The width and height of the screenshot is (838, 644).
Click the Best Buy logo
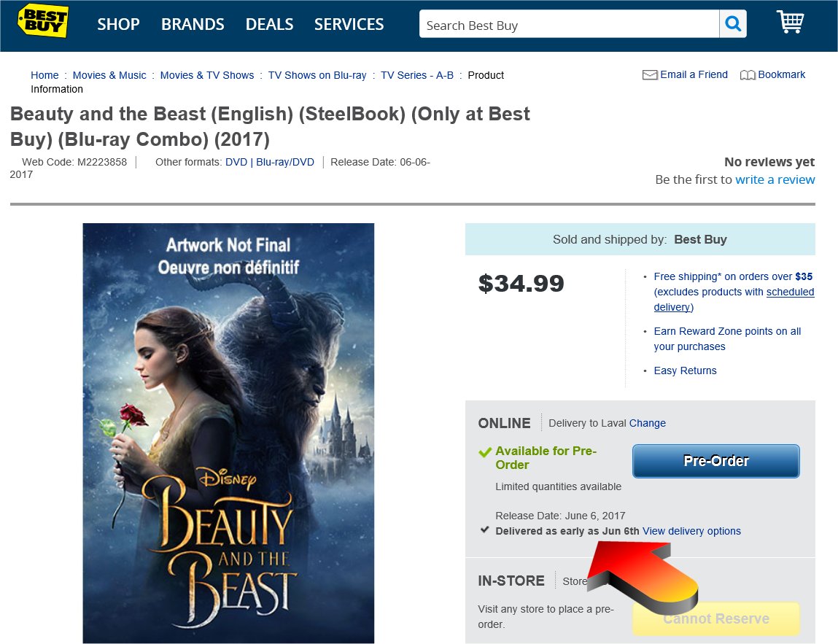[43, 21]
